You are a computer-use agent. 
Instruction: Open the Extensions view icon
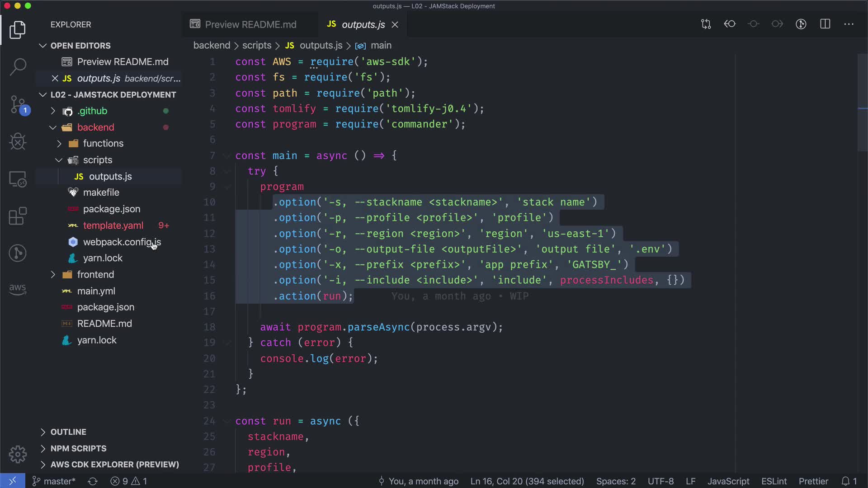(x=18, y=216)
